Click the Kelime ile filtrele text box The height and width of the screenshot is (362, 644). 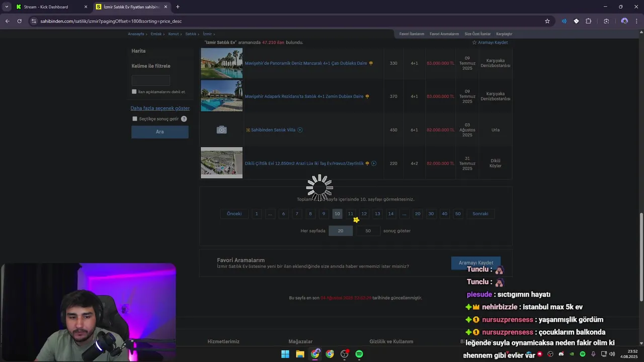pyautogui.click(x=150, y=80)
